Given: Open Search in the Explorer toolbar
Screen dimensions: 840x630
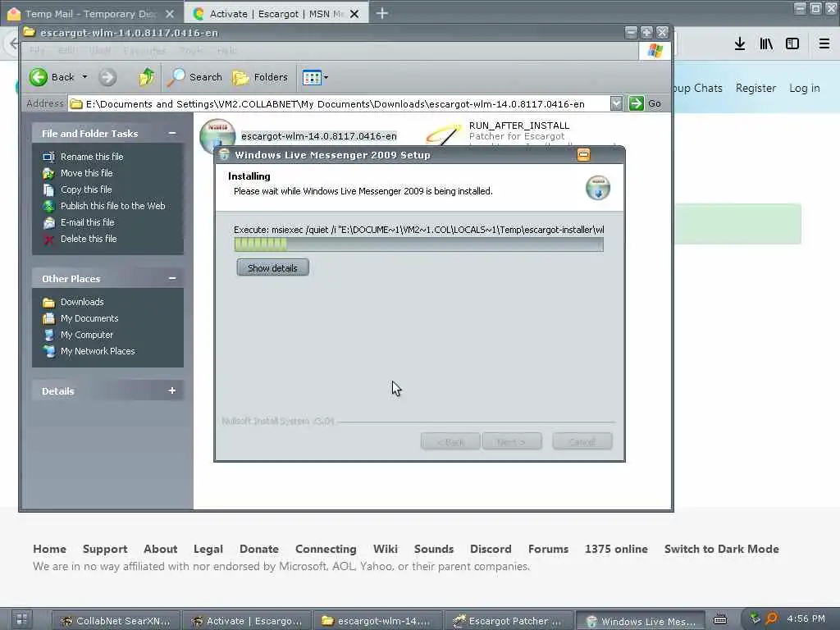Looking at the screenshot, I should click(194, 77).
